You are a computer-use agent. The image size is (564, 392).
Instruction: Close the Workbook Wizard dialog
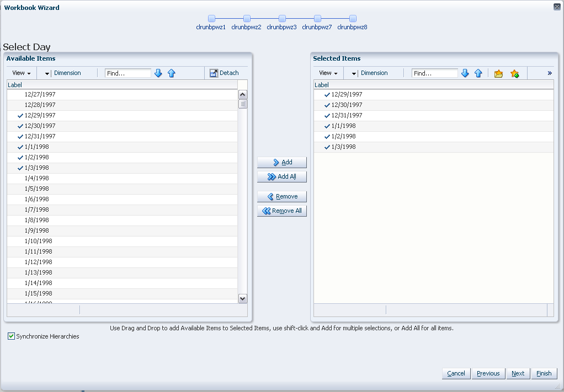(x=557, y=7)
